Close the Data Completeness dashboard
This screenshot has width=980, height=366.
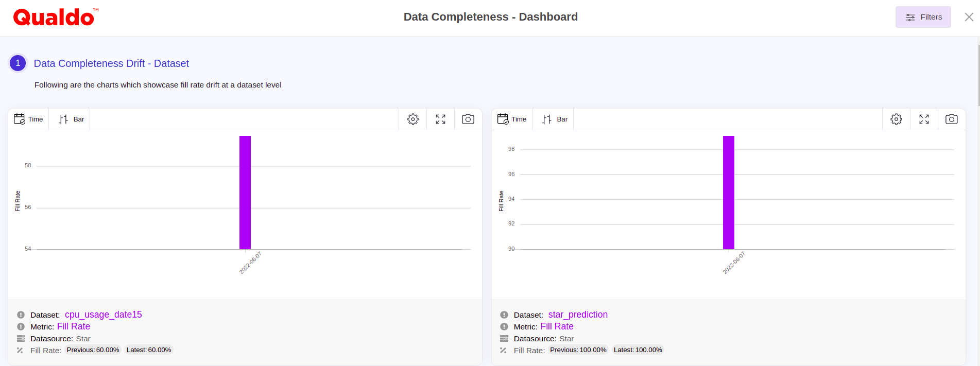pyautogui.click(x=969, y=17)
